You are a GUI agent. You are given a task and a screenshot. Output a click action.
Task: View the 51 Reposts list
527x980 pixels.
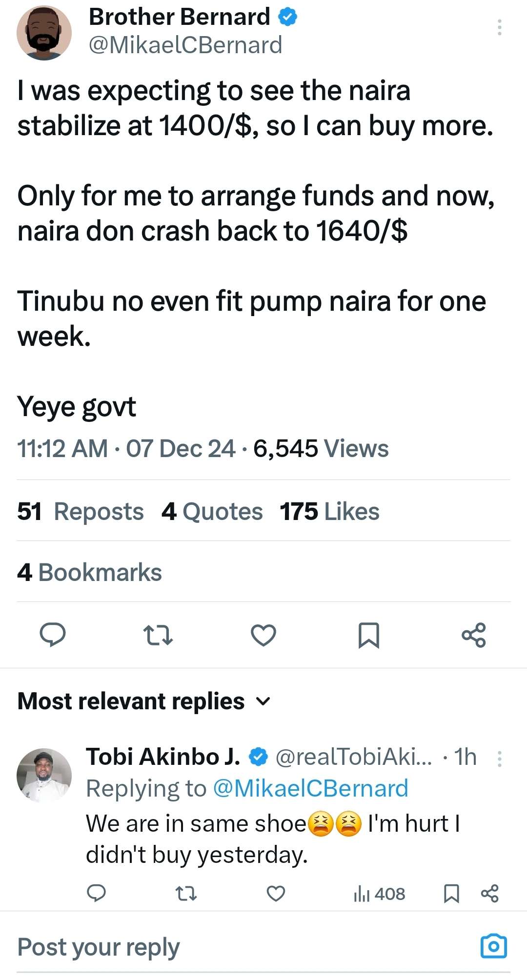coord(81,512)
